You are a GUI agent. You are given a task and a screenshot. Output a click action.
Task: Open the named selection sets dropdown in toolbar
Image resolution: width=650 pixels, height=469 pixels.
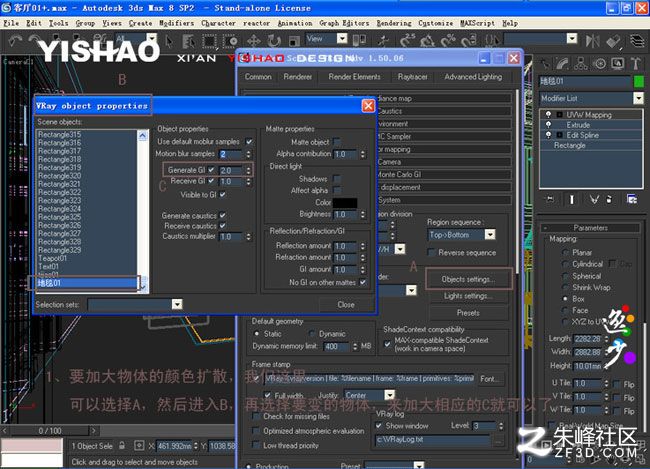click(572, 39)
